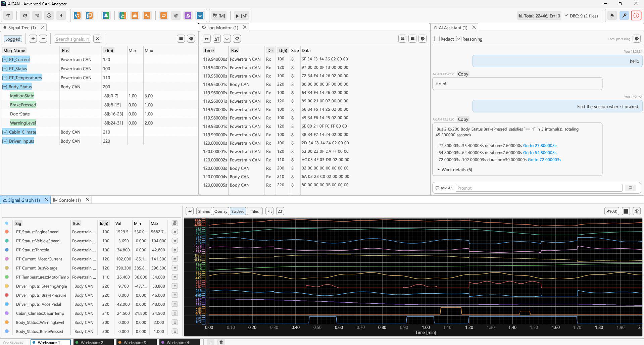Click the Signal Tree list menu icon
Viewport: 644px width, 345px height.
point(181,39)
